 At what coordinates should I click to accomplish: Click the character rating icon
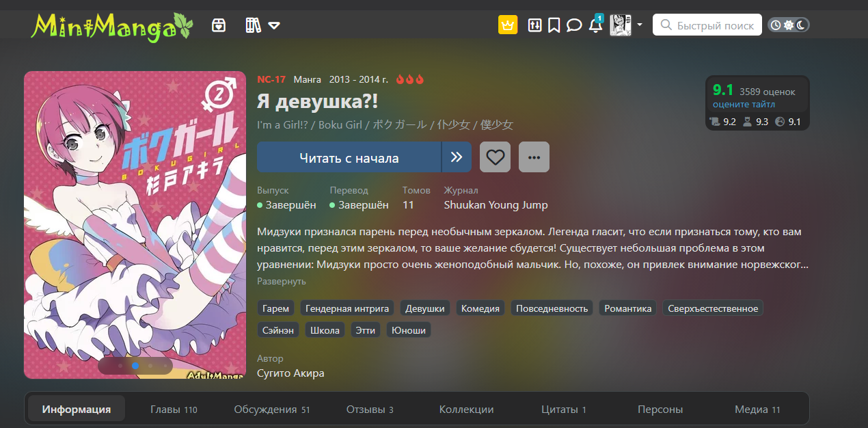pos(748,122)
